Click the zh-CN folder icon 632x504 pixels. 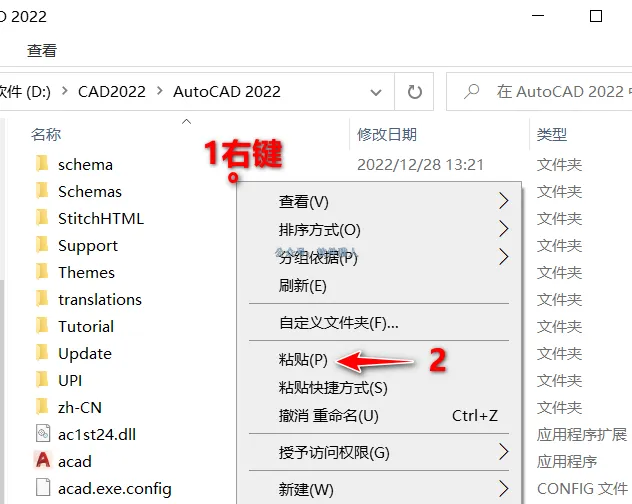pos(42,407)
